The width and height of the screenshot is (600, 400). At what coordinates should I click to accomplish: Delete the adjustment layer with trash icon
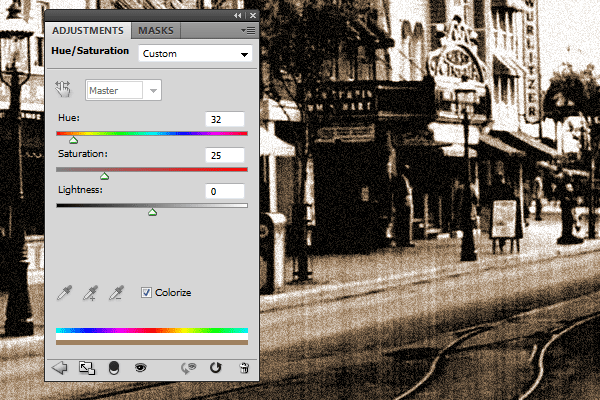point(244,368)
